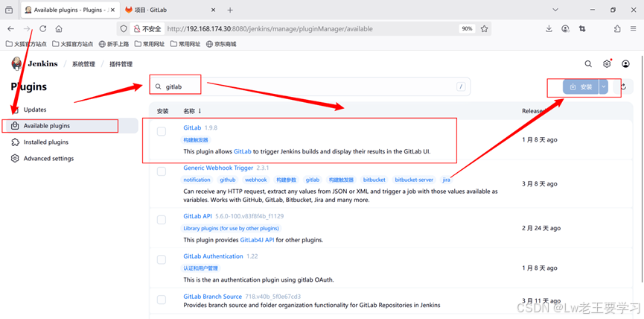Tick the GitLab Authentication checkbox
Screen dimensions: 644x319
click(x=162, y=260)
